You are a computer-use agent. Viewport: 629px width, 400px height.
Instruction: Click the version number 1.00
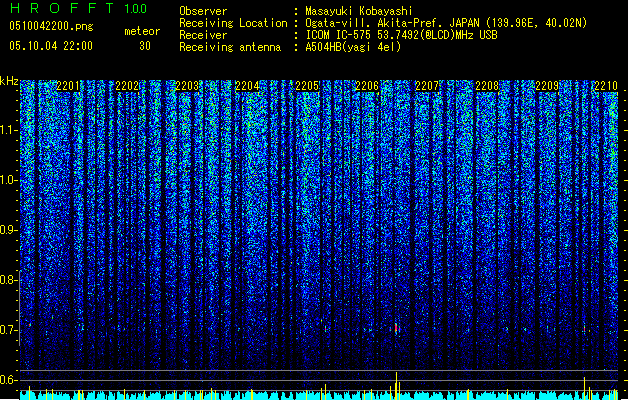tap(136, 9)
